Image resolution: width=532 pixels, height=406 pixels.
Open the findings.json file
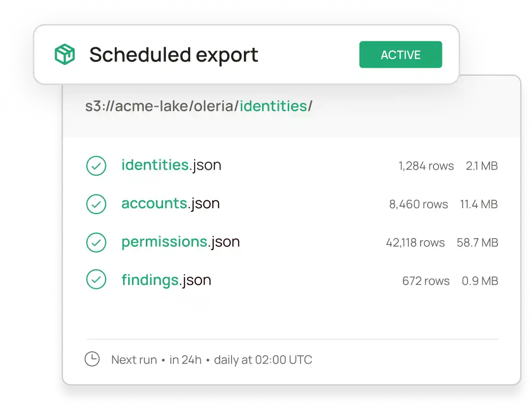pos(166,281)
